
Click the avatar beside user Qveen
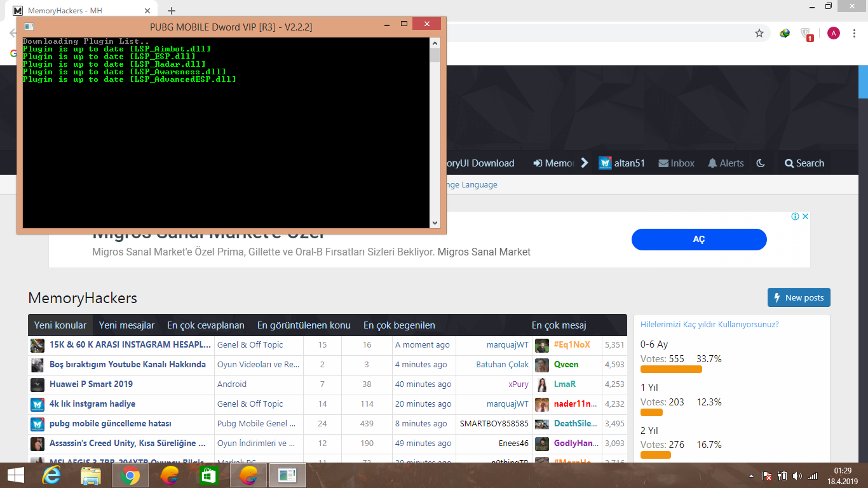[x=541, y=365]
